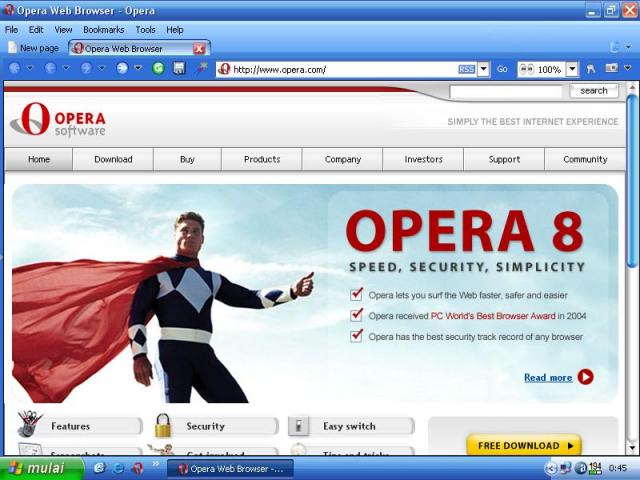Image resolution: width=640 pixels, height=480 pixels.
Task: Click the back navigation arrow
Action: pyautogui.click(x=14, y=69)
